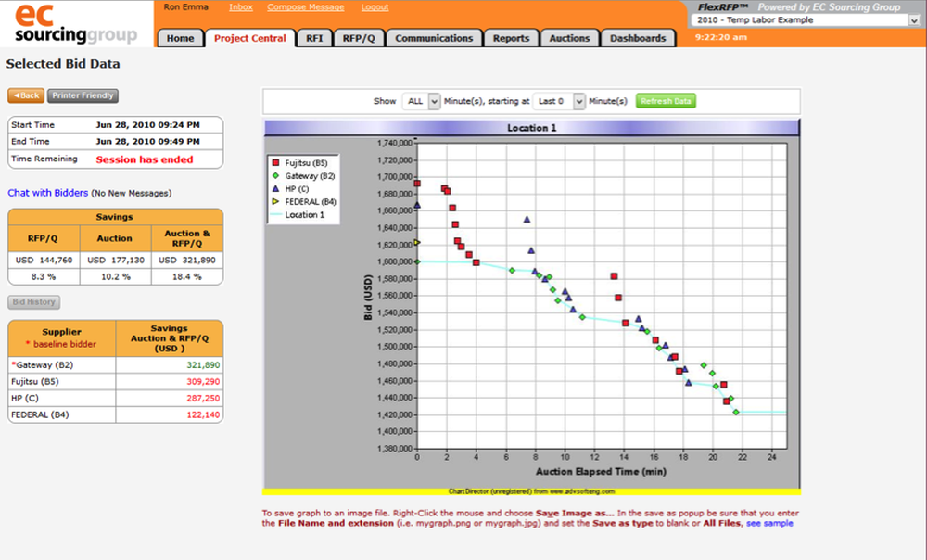Click the 8.3 % RFP/Q savings cell
927x560 pixels.
[x=44, y=276]
